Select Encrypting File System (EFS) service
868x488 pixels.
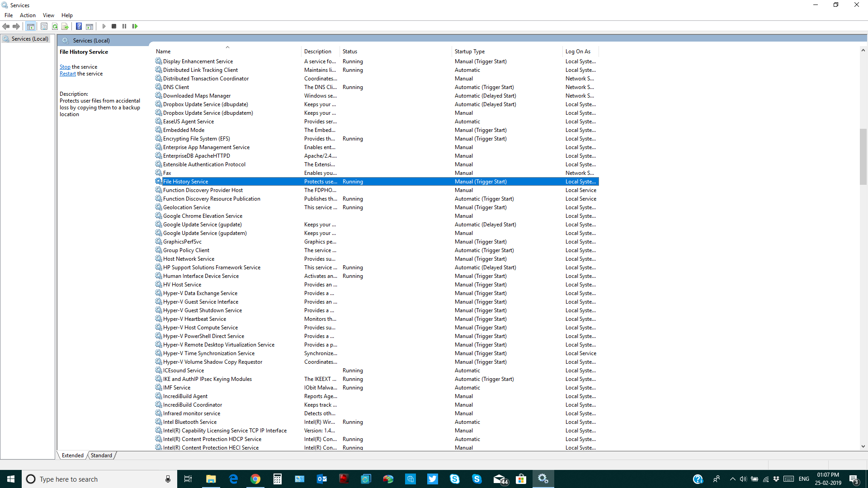[376, 139]
